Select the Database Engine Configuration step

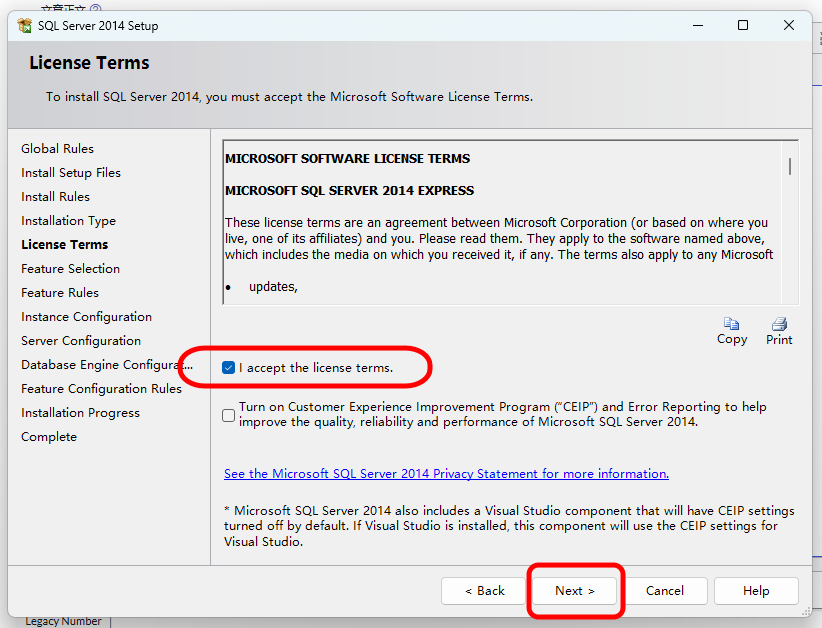tap(107, 365)
